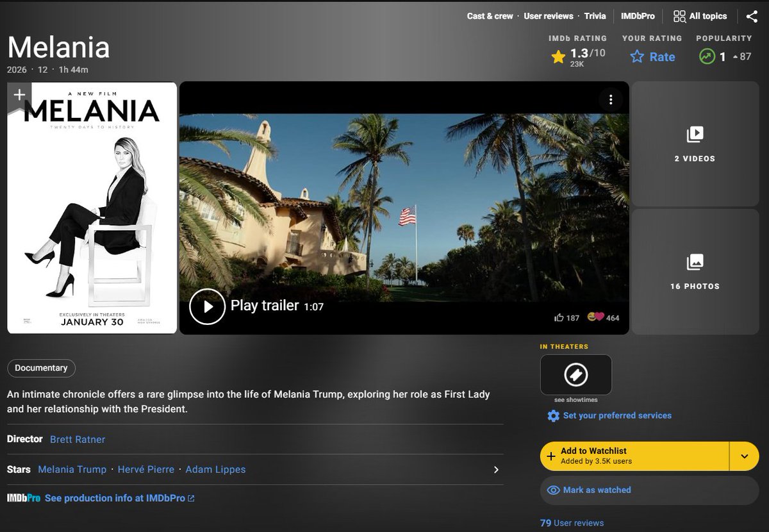This screenshot has height=532, width=769.
Task: Expand the Stars row chevron arrow
Action: point(496,470)
